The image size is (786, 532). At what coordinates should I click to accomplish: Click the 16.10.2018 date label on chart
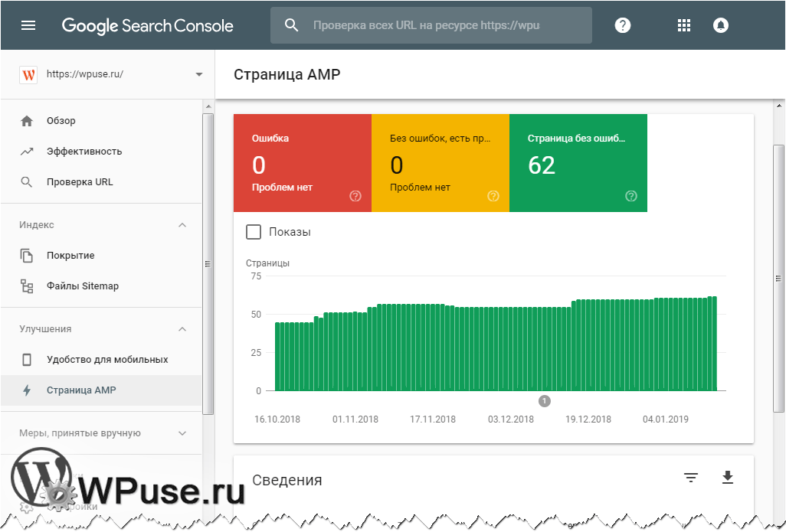tap(277, 419)
